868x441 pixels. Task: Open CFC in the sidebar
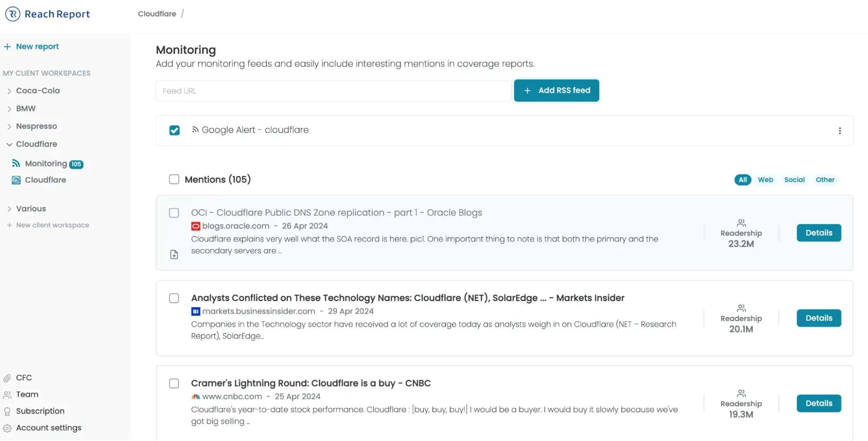click(x=24, y=378)
